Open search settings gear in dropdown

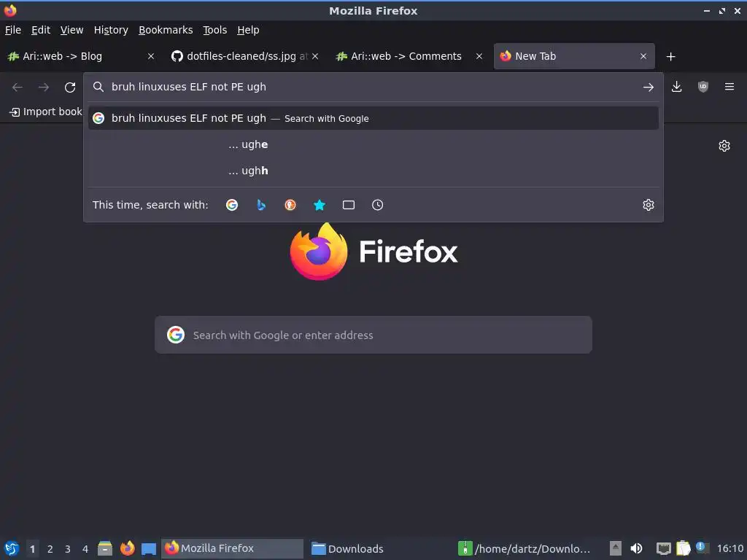[x=649, y=205]
